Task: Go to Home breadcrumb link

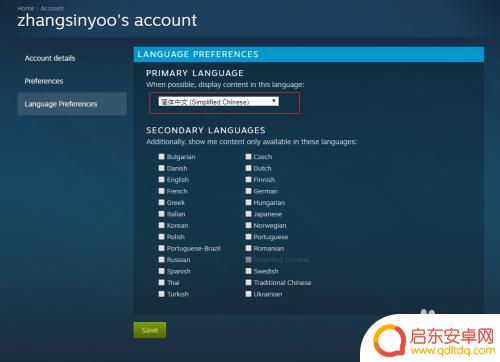Action: tap(26, 8)
